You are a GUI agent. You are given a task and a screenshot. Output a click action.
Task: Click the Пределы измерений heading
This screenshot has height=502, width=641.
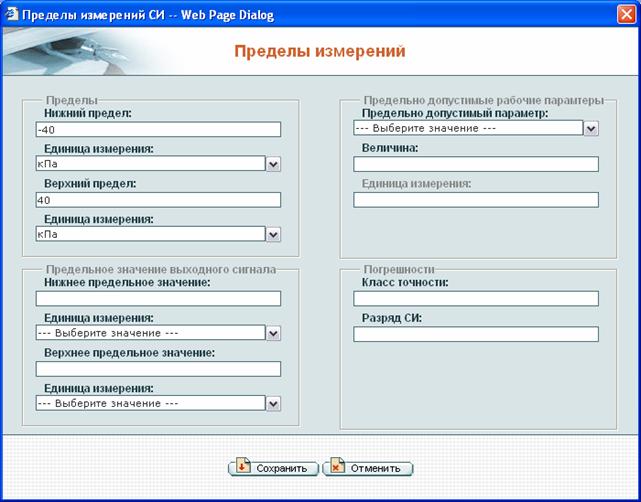pos(320,52)
